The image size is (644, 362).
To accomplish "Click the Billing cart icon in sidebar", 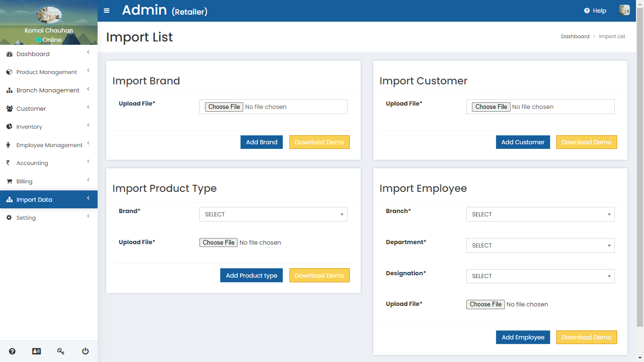I will point(9,181).
